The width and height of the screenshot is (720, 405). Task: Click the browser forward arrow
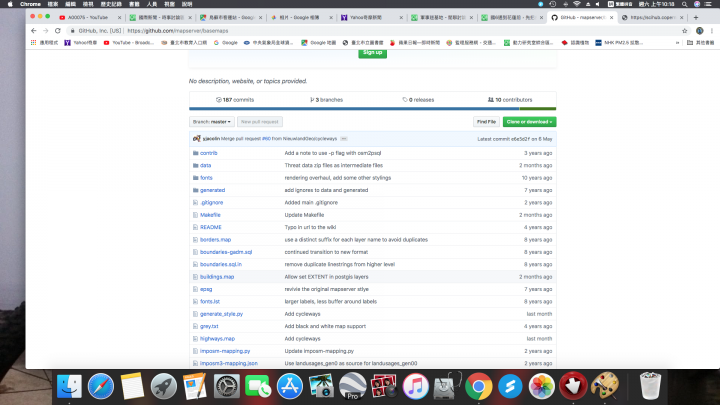pos(45,31)
